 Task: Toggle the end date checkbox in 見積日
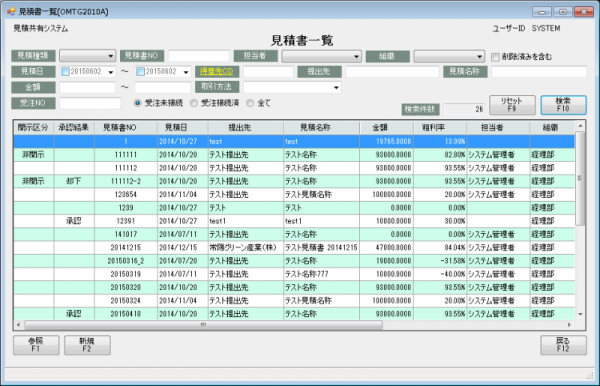pyautogui.click(x=140, y=72)
